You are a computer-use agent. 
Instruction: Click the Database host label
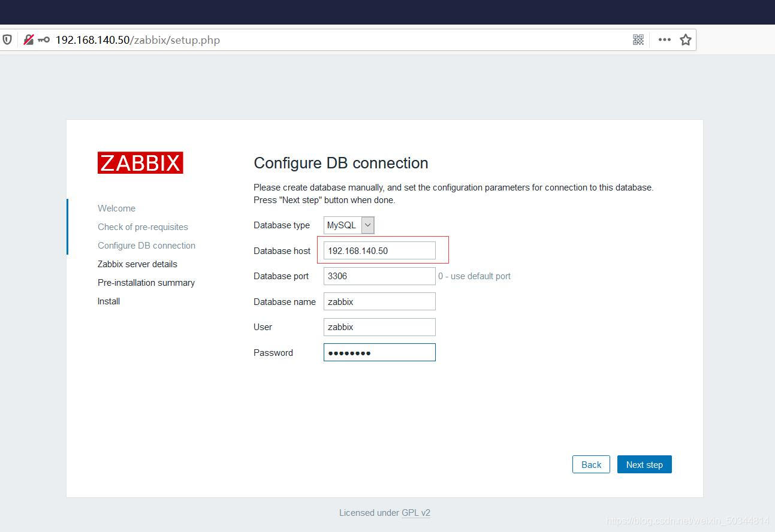click(282, 251)
